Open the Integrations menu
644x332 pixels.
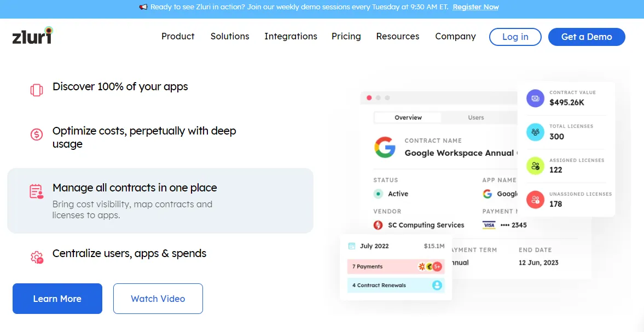coord(291,37)
